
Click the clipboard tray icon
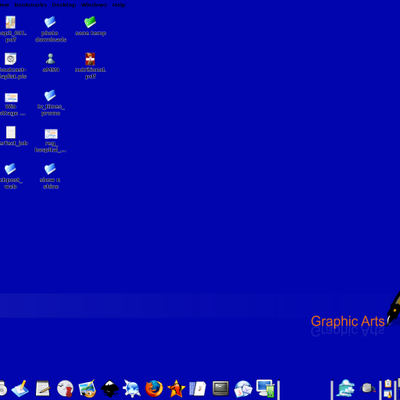coord(388,383)
